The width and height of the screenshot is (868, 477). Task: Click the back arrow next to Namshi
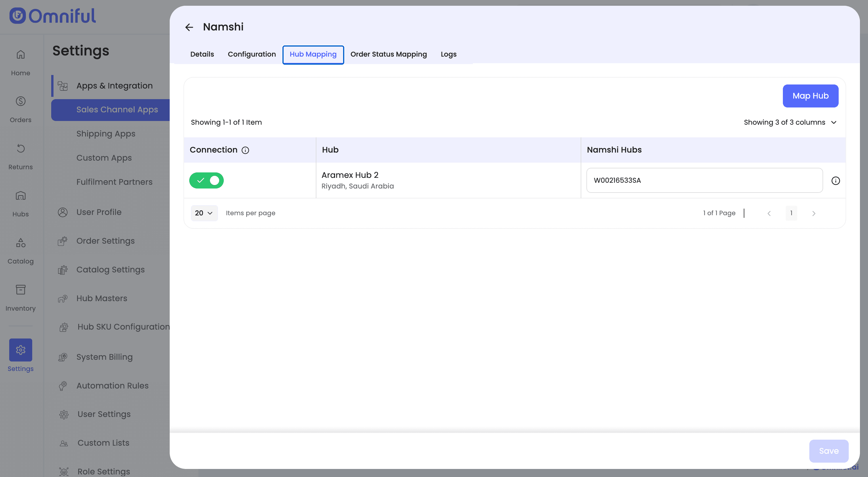189,27
